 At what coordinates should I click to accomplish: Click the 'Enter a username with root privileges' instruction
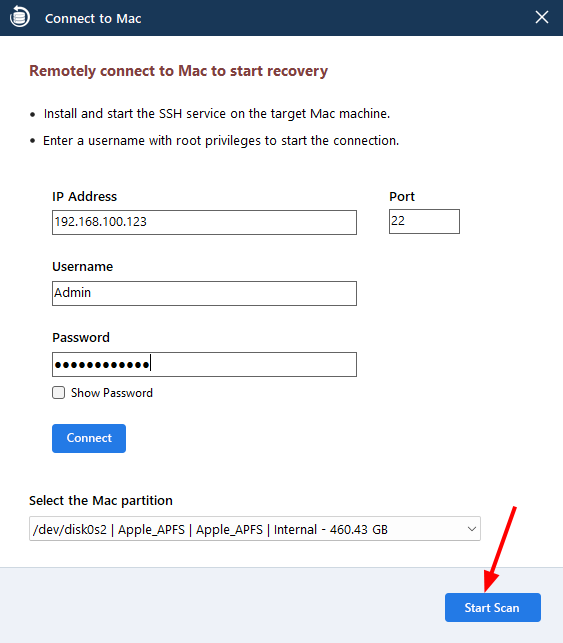[221, 141]
